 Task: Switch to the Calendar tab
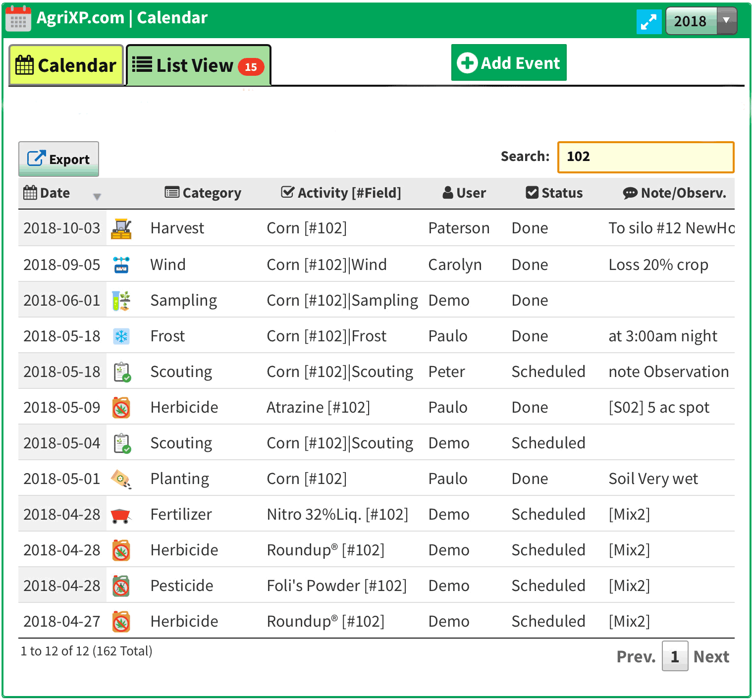(66, 65)
